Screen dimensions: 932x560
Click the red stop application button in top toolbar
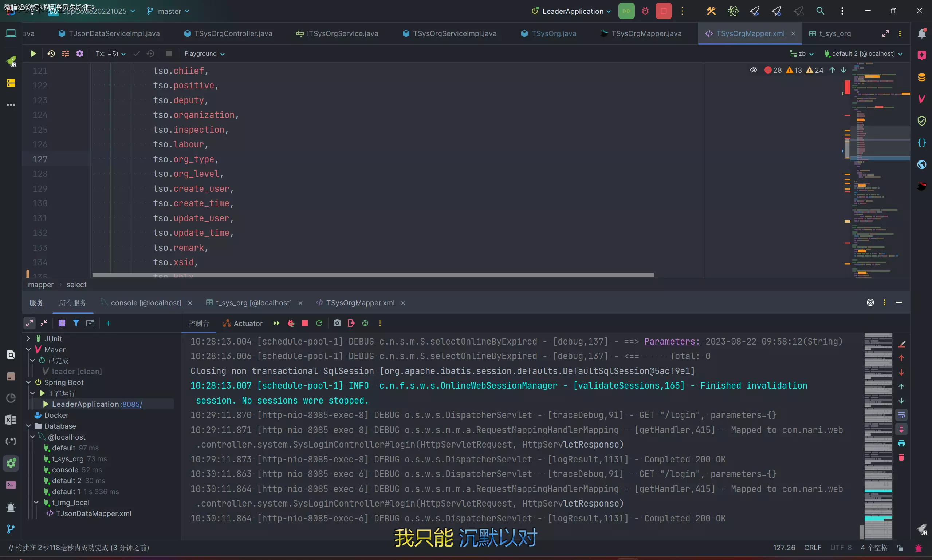[x=664, y=11]
